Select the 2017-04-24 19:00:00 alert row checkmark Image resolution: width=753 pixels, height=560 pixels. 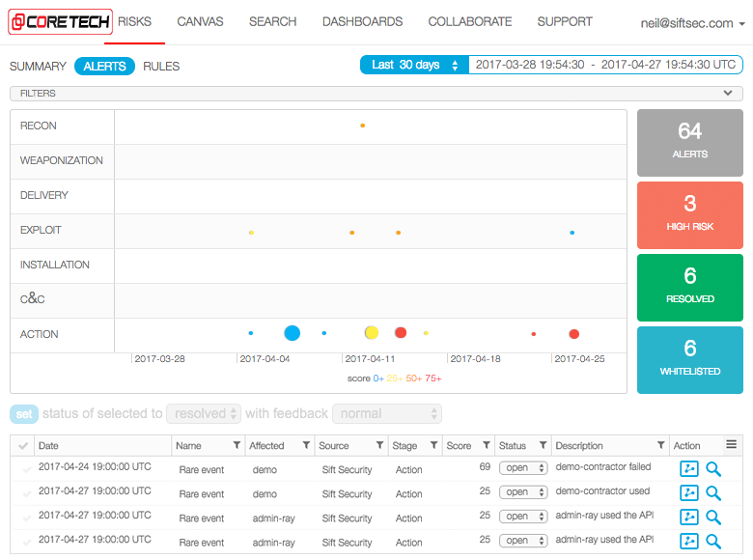(27, 469)
